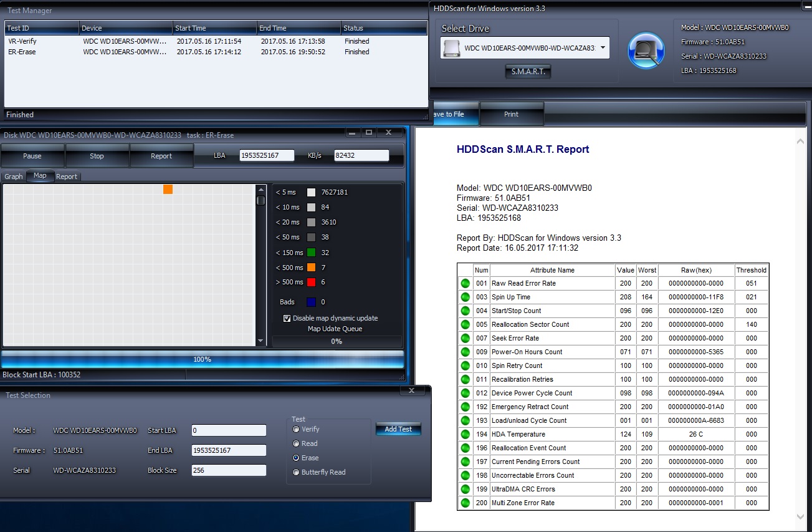
Task: Click the Device column header
Action: (x=126, y=28)
